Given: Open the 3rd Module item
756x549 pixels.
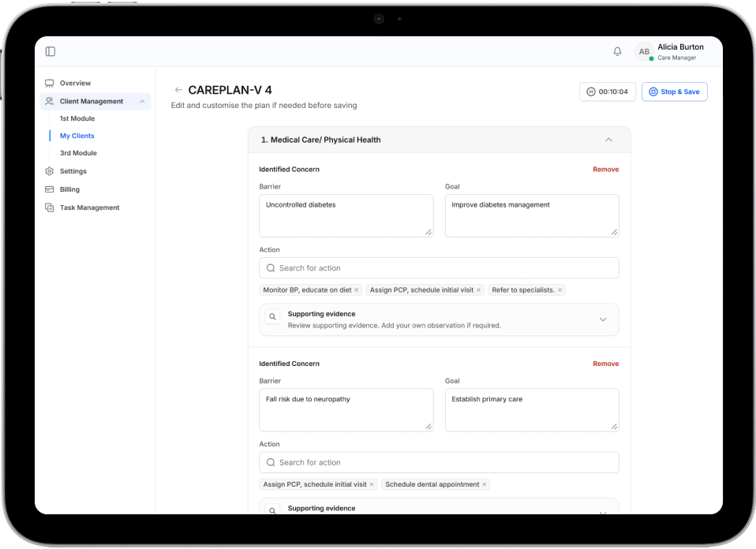Looking at the screenshot, I should point(78,153).
